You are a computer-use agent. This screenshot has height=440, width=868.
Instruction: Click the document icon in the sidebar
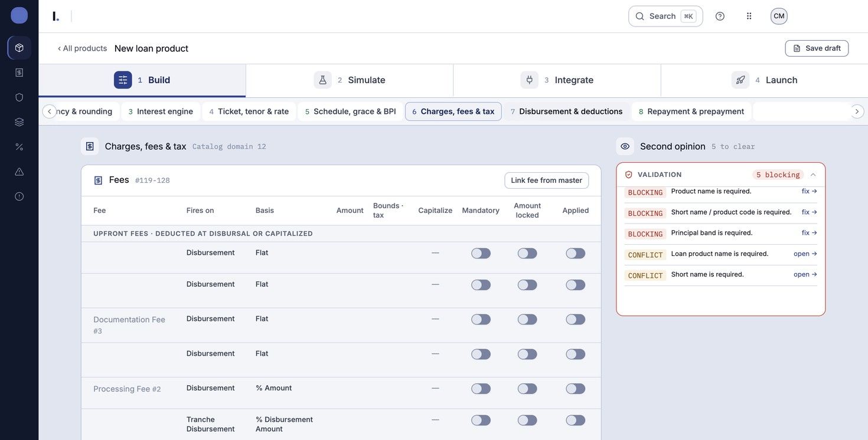[x=19, y=73]
